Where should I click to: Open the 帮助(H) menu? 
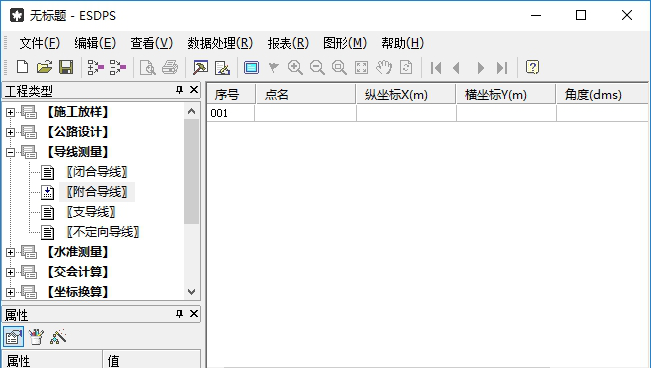[x=403, y=43]
